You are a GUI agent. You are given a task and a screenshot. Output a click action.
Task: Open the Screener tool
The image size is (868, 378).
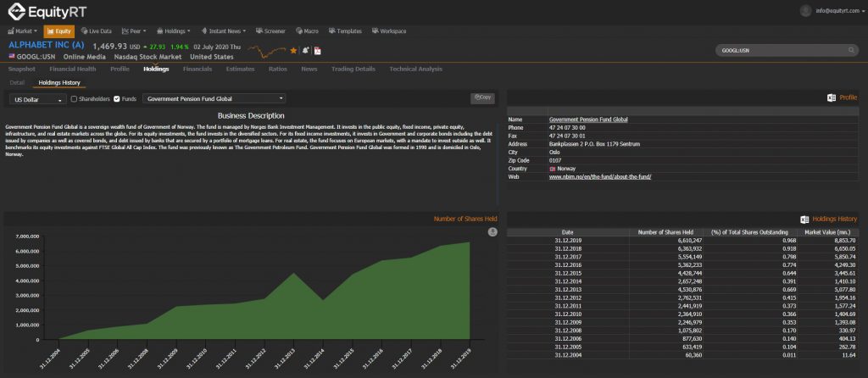click(270, 31)
